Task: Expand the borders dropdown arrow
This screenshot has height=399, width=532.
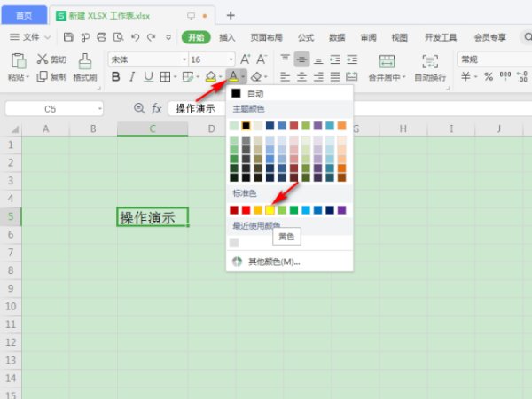Action: coord(175,77)
